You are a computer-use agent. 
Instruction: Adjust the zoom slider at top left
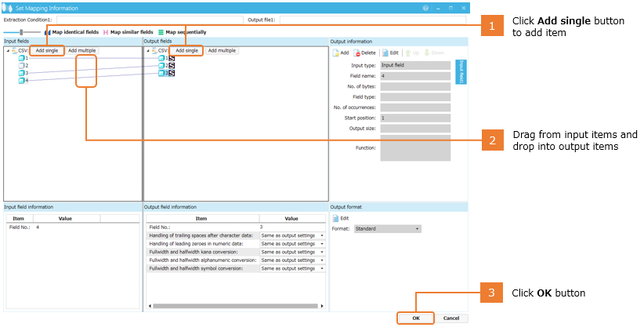point(20,32)
